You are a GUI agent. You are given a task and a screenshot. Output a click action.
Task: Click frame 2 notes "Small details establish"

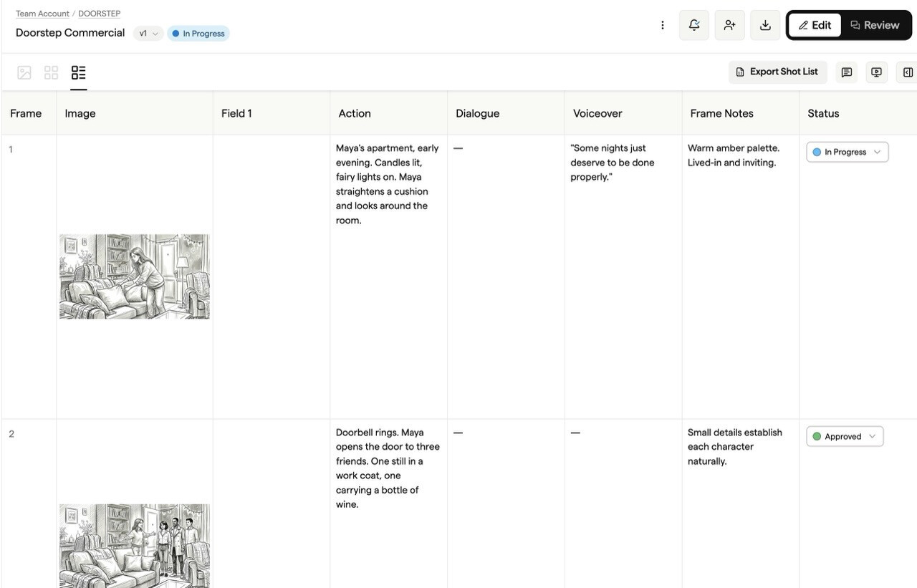pos(735,447)
